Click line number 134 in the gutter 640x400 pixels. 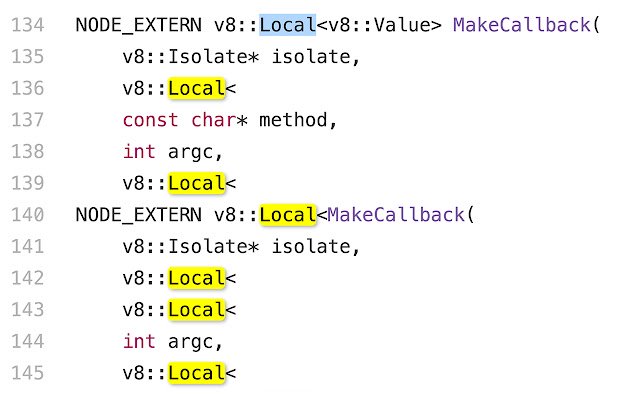(x=27, y=25)
